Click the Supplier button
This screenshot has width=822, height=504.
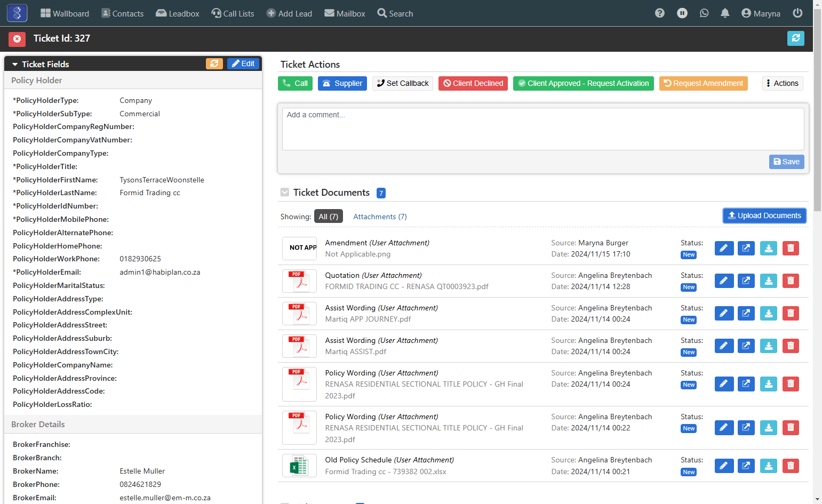point(342,83)
